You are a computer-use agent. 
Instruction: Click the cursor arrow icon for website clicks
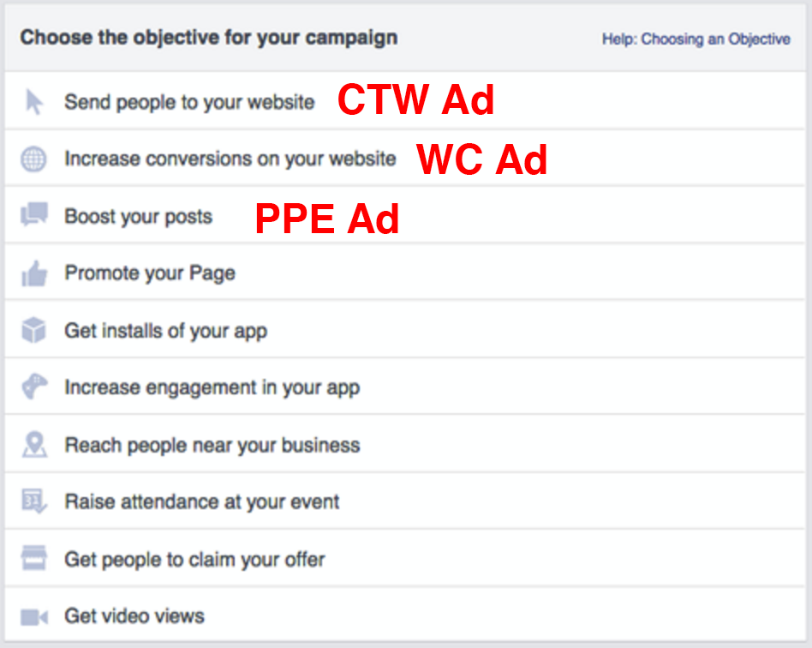tap(34, 102)
